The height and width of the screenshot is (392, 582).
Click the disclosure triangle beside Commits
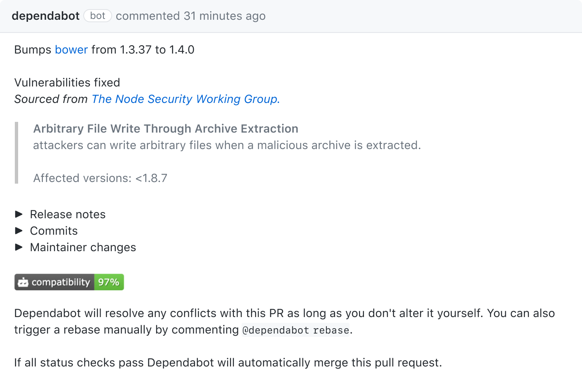click(19, 231)
